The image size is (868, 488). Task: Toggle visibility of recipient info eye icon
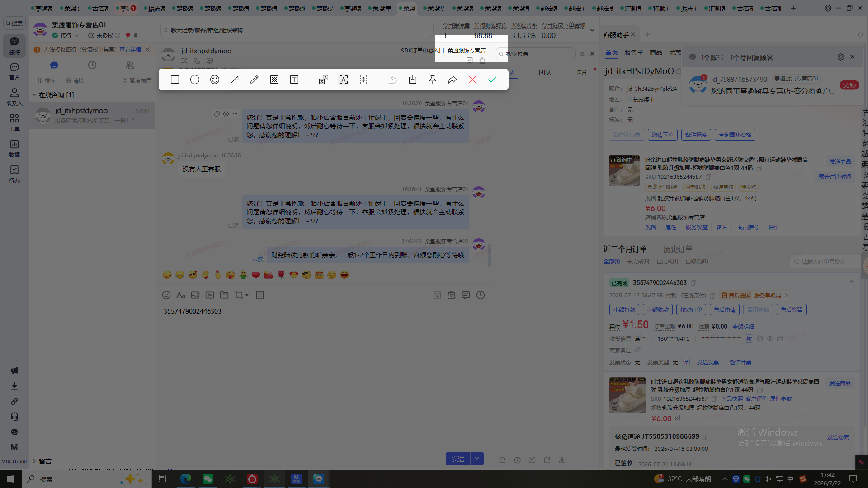pyautogui.click(x=770, y=338)
